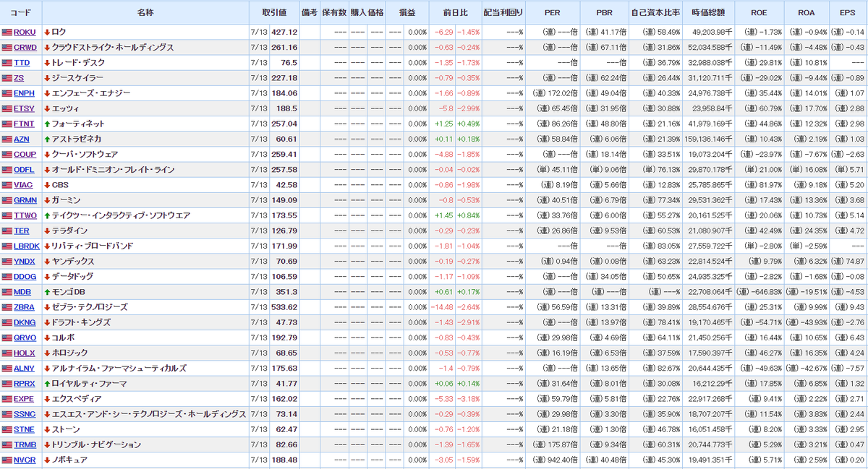Click the name リバティ・ブロードバンド

(x=93, y=246)
